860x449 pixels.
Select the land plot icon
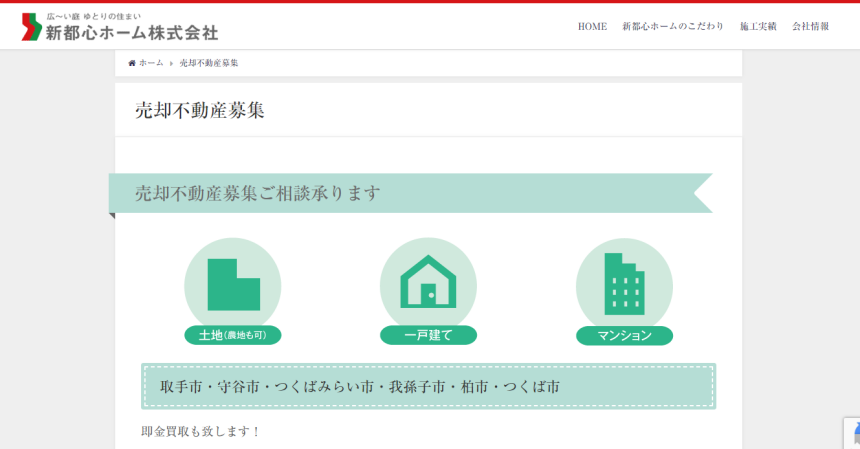coord(233,284)
